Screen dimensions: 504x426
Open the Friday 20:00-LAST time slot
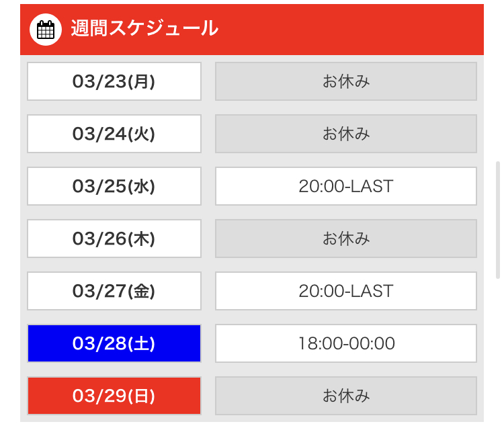346,291
